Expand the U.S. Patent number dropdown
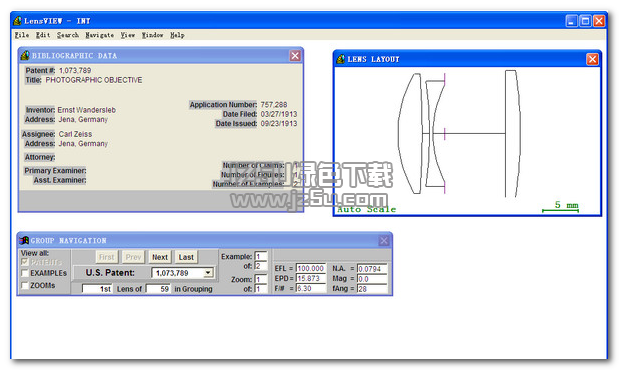This screenshot has height=370, width=619. coord(208,273)
